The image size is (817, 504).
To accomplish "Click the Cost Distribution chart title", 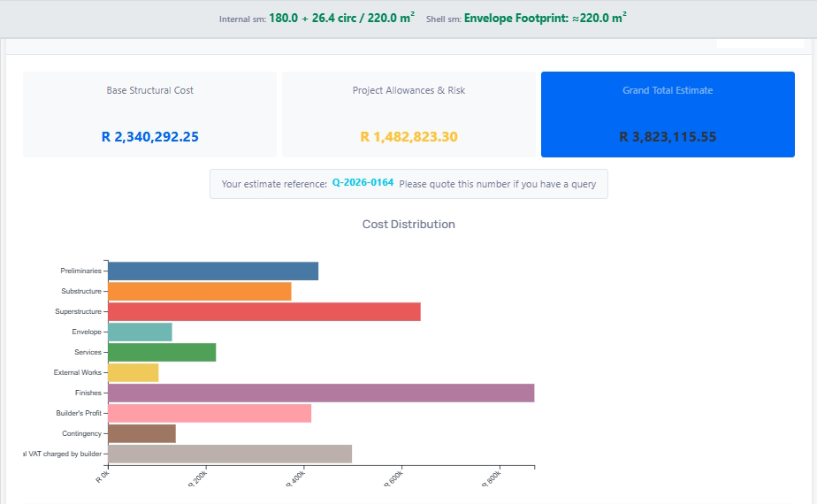I will 408,224.
